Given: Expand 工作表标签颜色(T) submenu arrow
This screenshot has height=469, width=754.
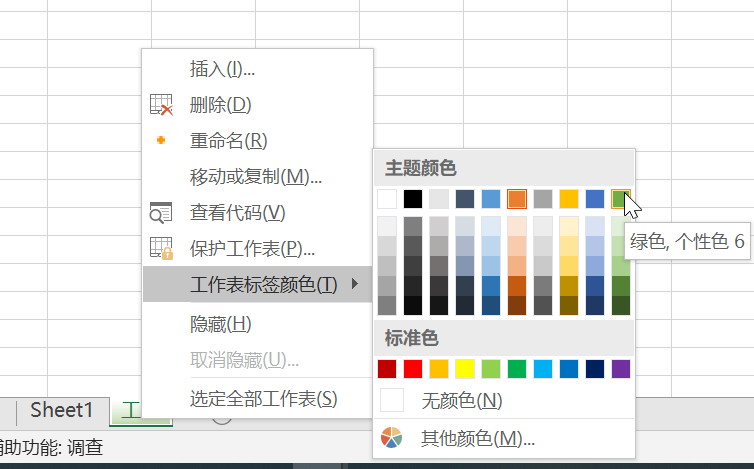Looking at the screenshot, I should tap(355, 284).
